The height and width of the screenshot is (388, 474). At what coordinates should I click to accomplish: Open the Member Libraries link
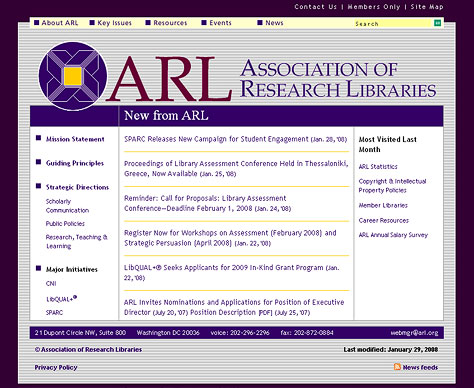383,205
